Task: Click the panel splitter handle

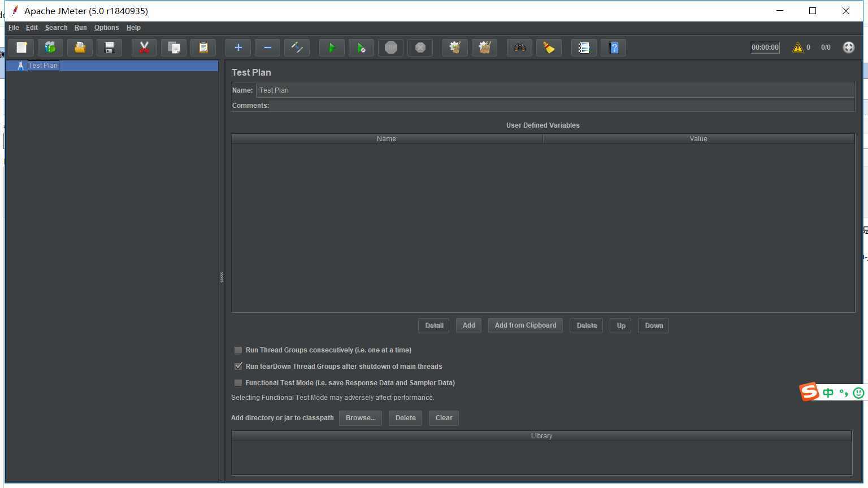Action: [222, 277]
